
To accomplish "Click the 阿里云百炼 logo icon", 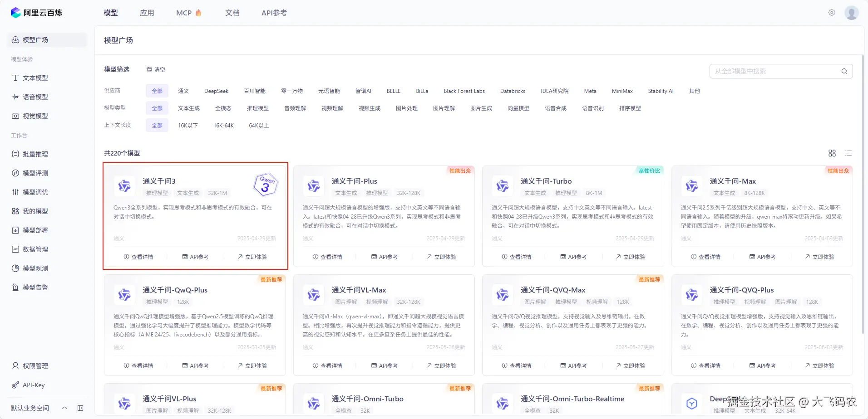I will [16, 13].
